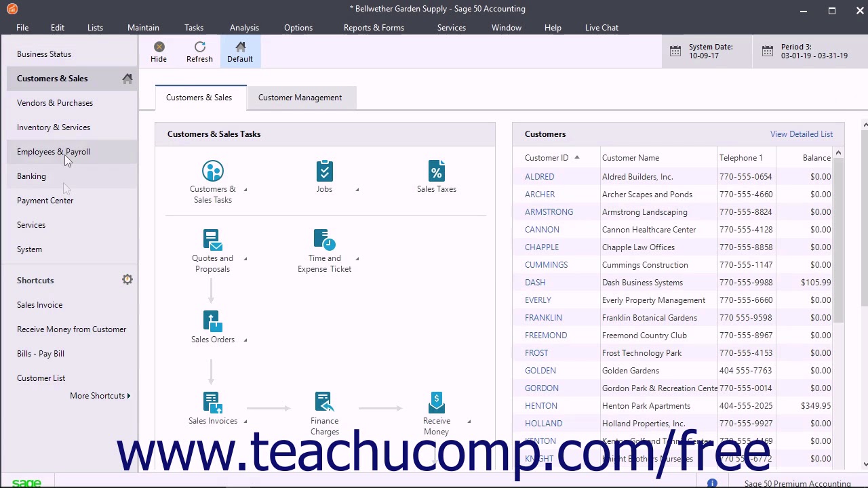Open Time and Expense Ticket icon
This screenshot has width=868, height=488.
[x=324, y=240]
